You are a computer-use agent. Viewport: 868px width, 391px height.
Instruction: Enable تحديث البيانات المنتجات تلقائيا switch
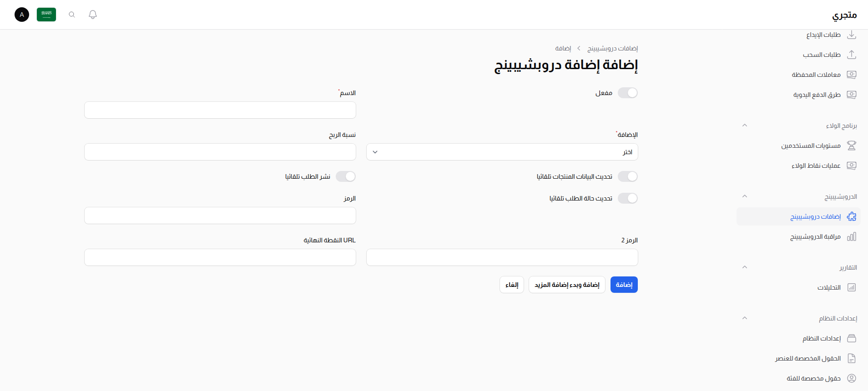[628, 176]
